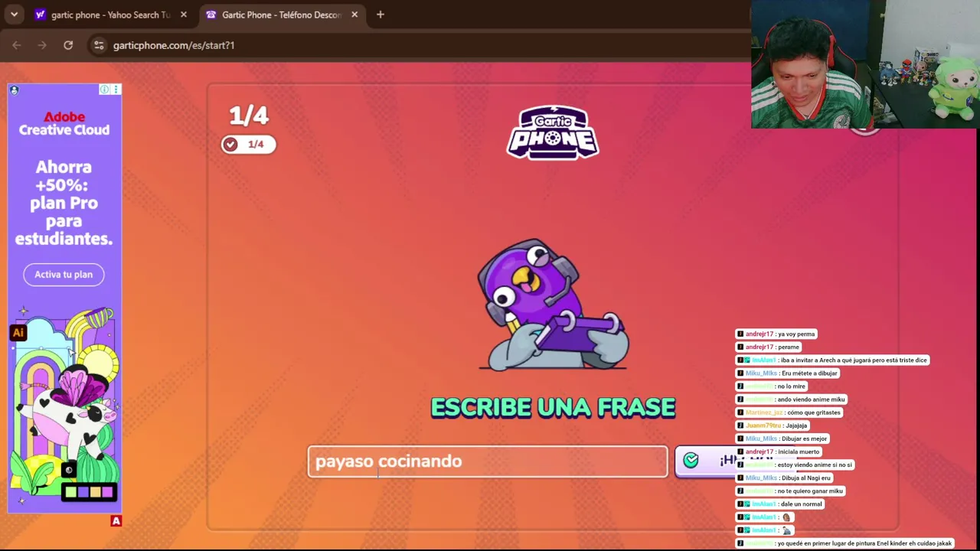Click the 'ESCRIBE UNA FRASE' heading
Image resolution: width=980 pixels, height=551 pixels.
[x=553, y=407]
